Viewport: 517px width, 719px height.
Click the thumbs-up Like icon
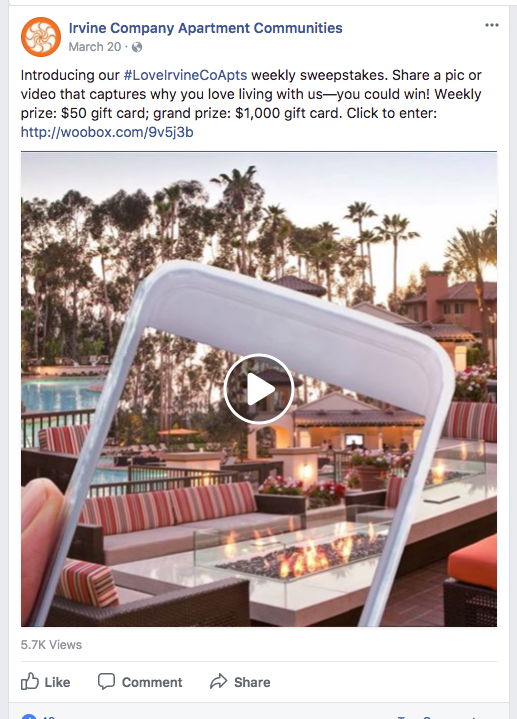(30, 681)
